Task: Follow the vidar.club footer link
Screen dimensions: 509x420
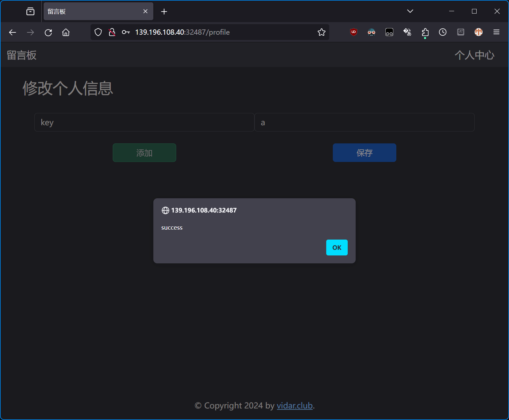Action: (294, 405)
